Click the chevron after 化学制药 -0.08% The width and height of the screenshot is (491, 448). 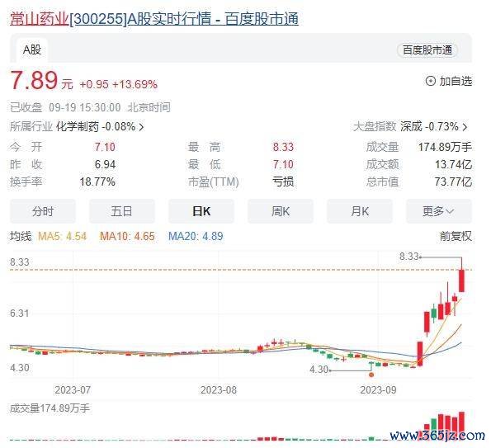coord(141,127)
